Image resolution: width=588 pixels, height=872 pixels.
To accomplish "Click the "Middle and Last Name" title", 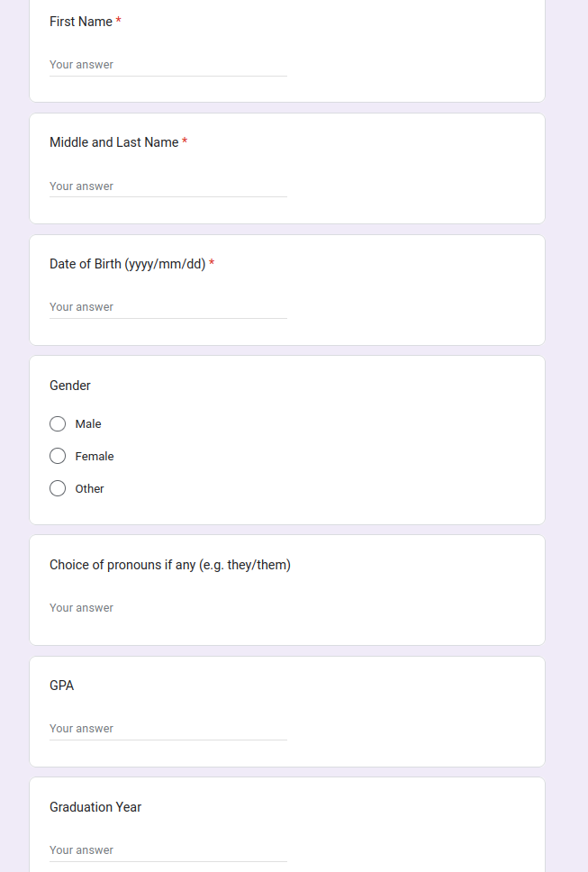I will click(113, 142).
